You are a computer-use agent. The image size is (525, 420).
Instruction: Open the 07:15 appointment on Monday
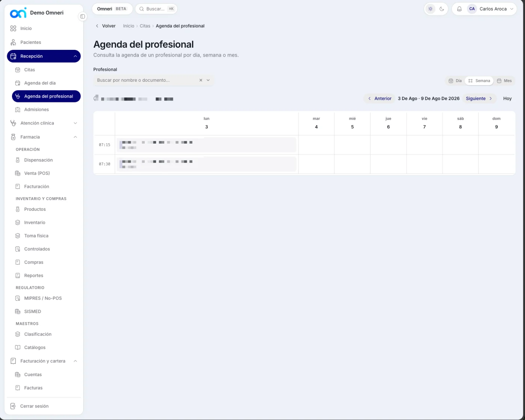coord(207,145)
